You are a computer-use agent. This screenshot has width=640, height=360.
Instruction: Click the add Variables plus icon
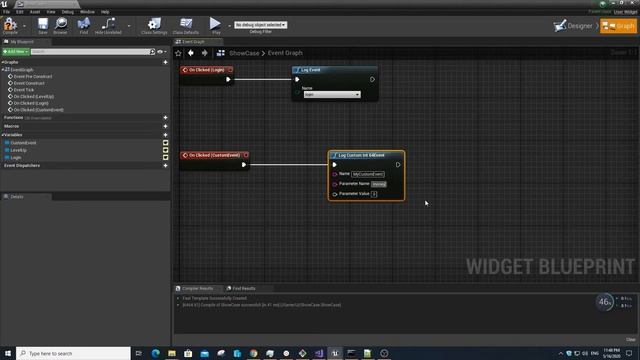coord(165,135)
